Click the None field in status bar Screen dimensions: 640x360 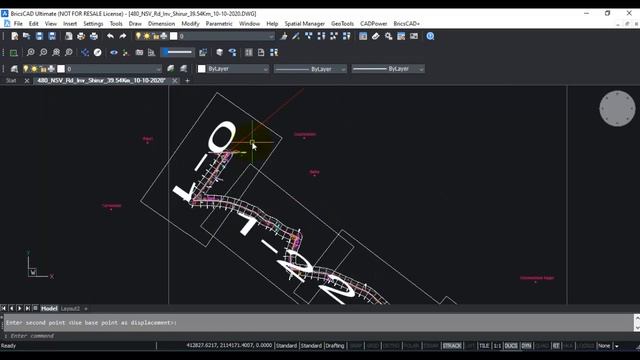point(604,346)
